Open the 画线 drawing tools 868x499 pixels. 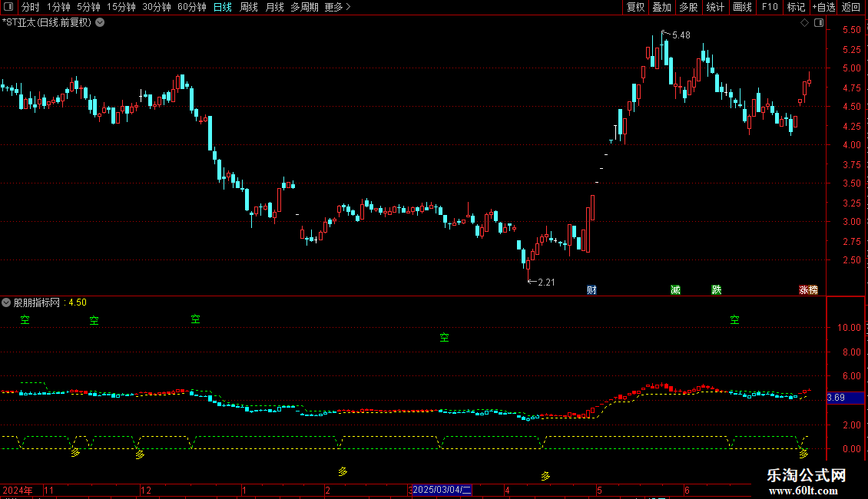[x=742, y=7]
